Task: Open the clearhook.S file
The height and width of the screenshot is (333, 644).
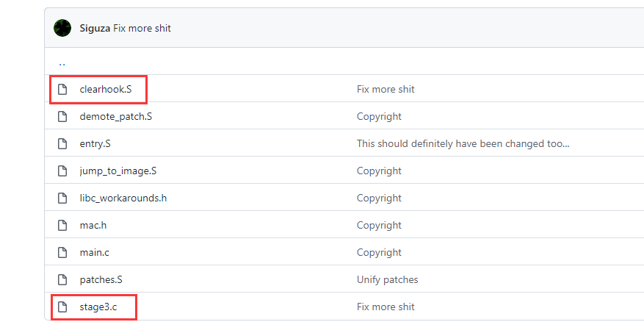Action: click(x=106, y=89)
